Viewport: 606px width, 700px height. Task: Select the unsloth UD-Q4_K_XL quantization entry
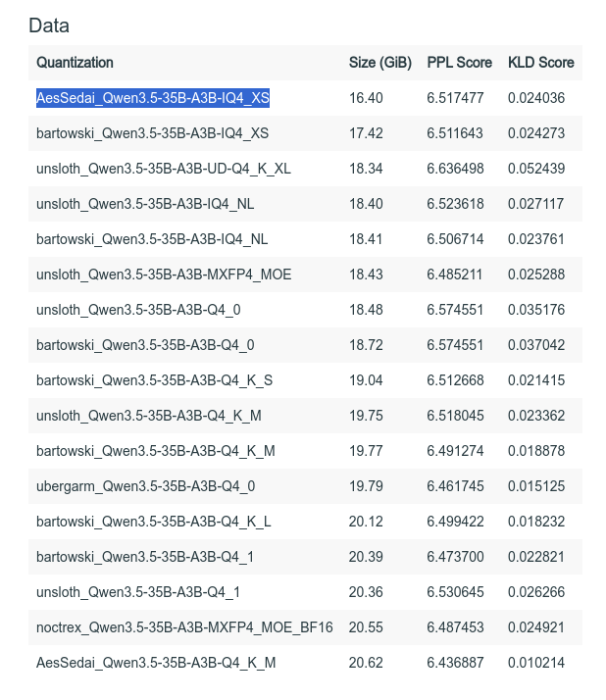163,169
